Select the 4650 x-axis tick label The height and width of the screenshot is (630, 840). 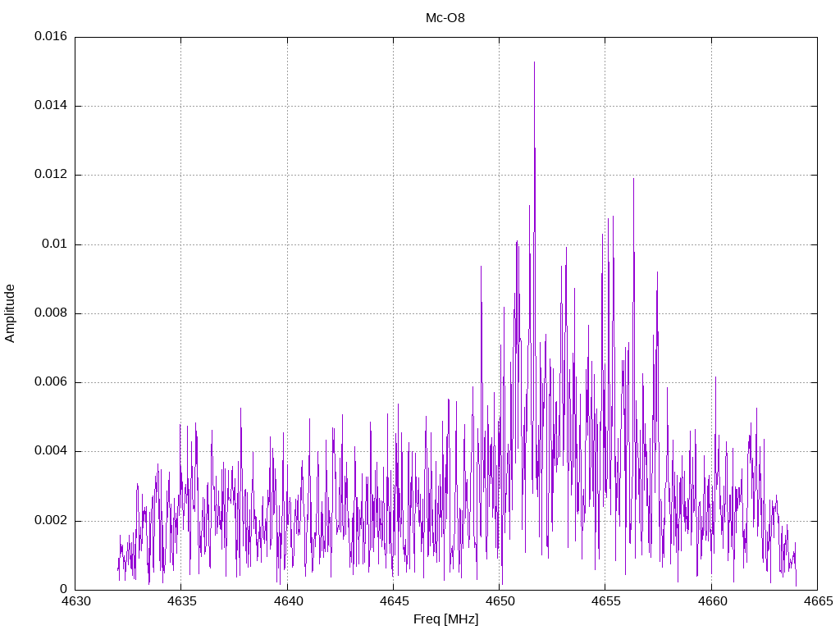point(499,600)
